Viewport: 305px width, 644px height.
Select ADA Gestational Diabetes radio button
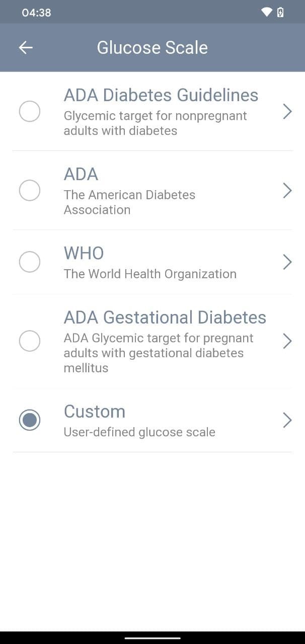[x=30, y=341]
